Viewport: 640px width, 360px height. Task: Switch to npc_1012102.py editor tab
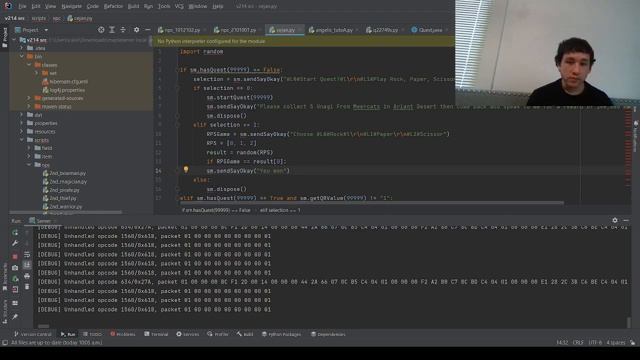click(182, 30)
